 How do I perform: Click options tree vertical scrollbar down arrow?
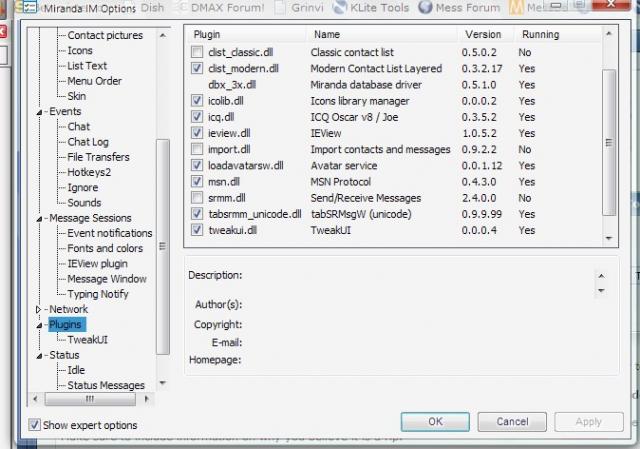(162, 383)
